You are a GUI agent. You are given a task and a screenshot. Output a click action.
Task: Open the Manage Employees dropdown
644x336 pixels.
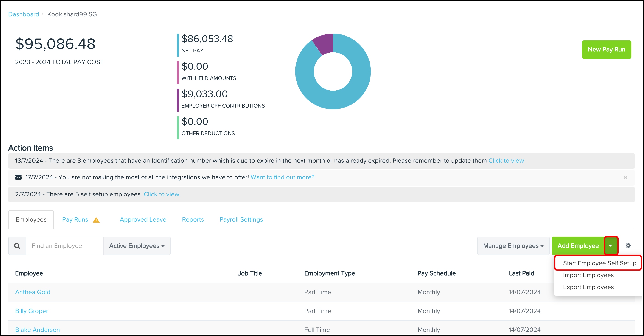click(x=513, y=246)
